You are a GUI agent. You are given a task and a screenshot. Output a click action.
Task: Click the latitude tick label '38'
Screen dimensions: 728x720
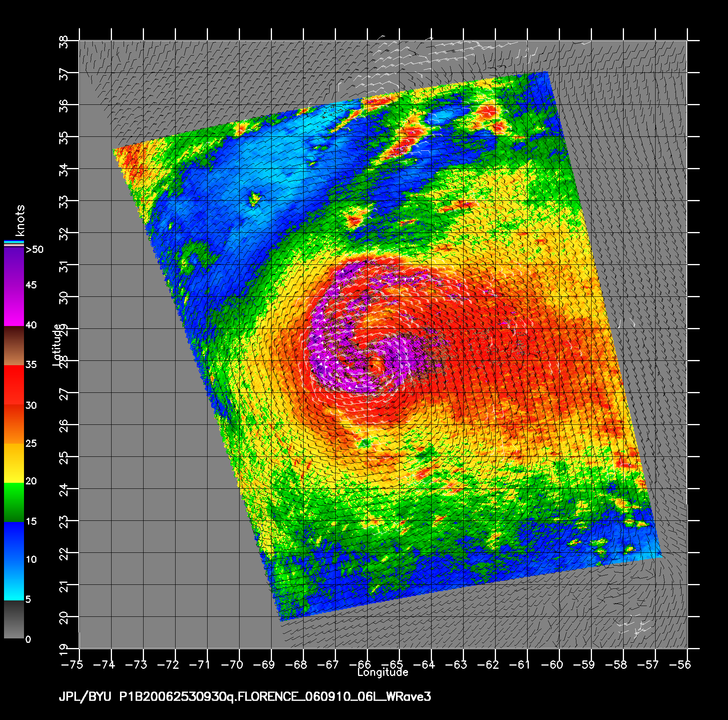pos(64,42)
